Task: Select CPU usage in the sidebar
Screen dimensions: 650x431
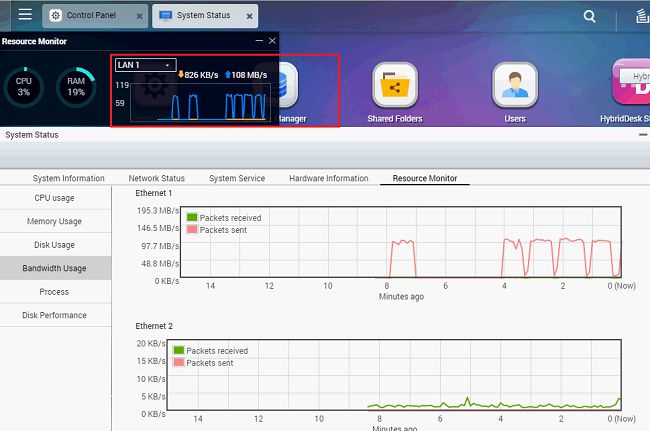Action: (x=56, y=198)
